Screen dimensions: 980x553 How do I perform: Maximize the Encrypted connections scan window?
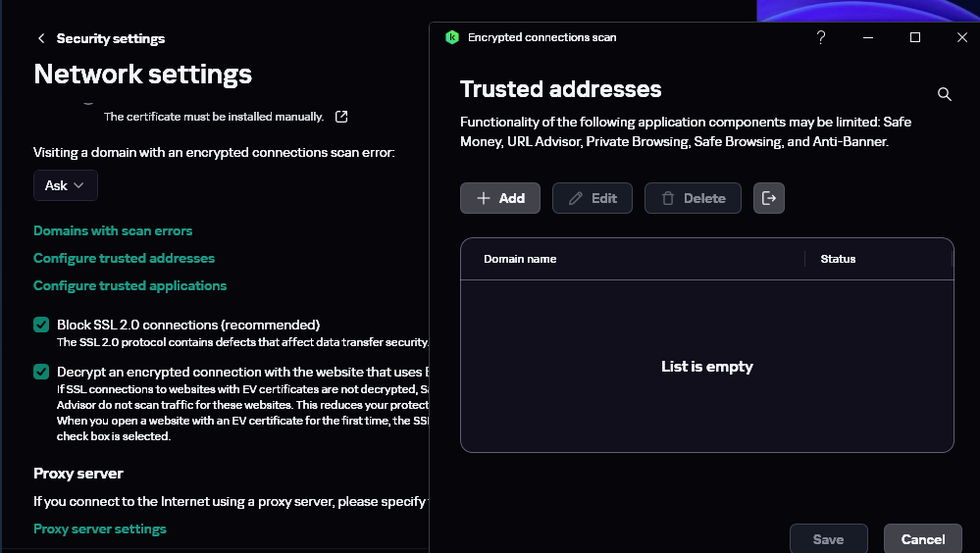915,37
